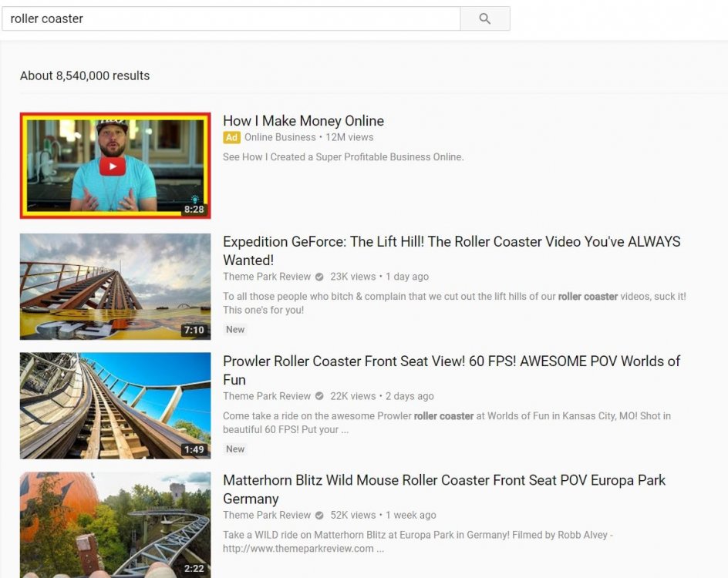Click the Expedition GeForce video thumbnail
Viewport: 728px width, 578px height.
tap(114, 286)
